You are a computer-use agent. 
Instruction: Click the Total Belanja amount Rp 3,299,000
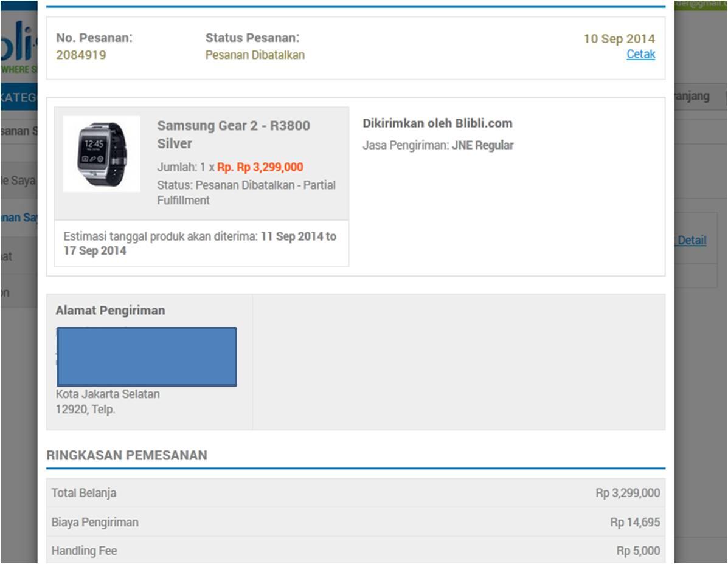pos(628,493)
